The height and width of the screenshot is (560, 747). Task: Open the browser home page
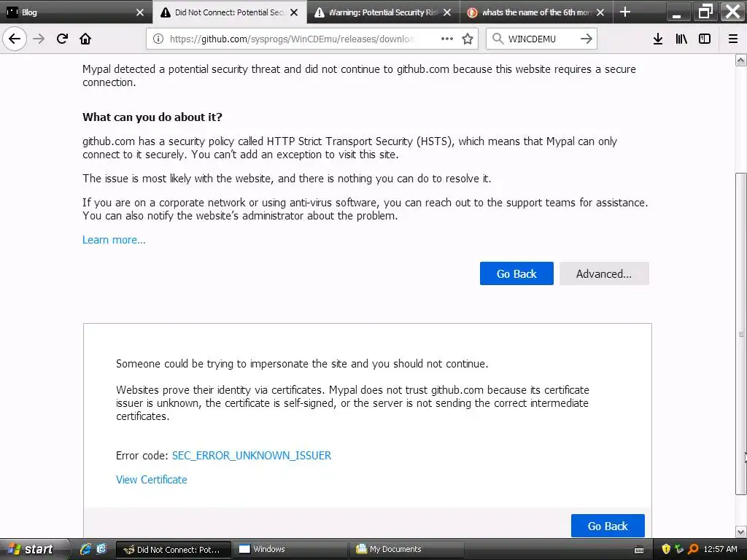[x=85, y=39]
